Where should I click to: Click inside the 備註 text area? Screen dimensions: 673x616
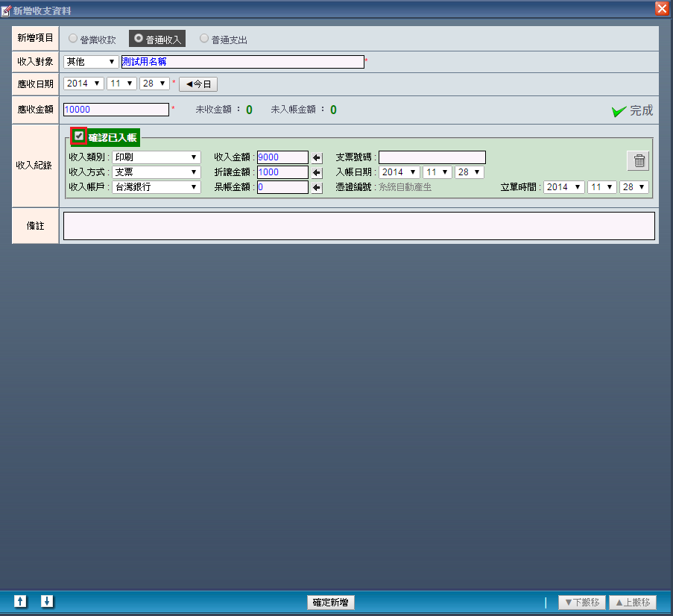pyautogui.click(x=358, y=226)
